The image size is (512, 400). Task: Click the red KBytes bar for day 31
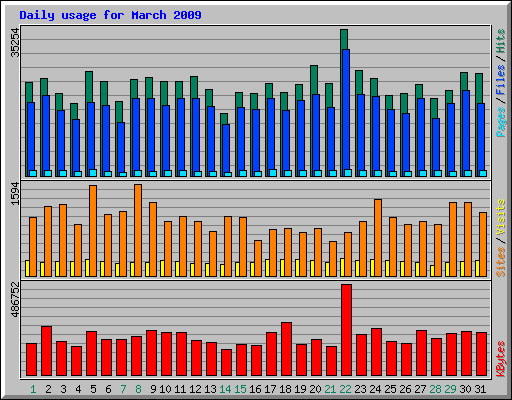click(481, 354)
